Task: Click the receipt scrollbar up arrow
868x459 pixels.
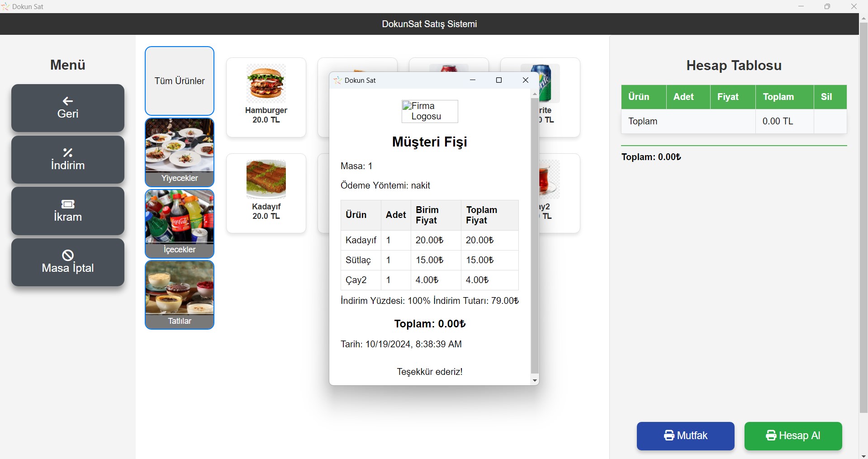Action: tap(535, 94)
